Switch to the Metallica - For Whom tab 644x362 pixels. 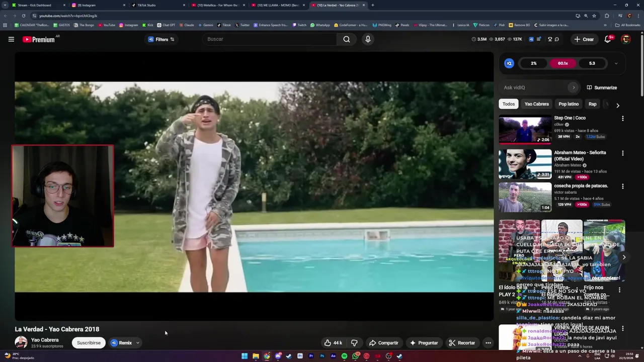[217, 5]
